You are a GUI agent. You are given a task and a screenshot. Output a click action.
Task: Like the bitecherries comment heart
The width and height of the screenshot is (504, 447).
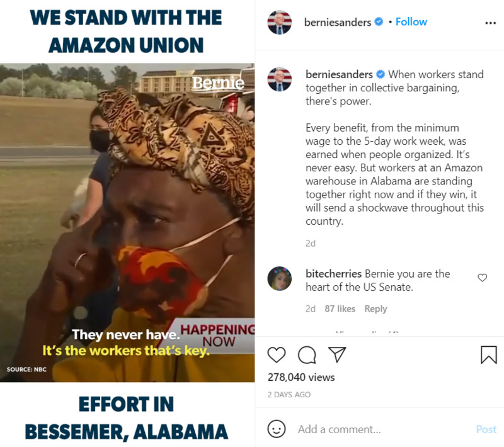[482, 278]
